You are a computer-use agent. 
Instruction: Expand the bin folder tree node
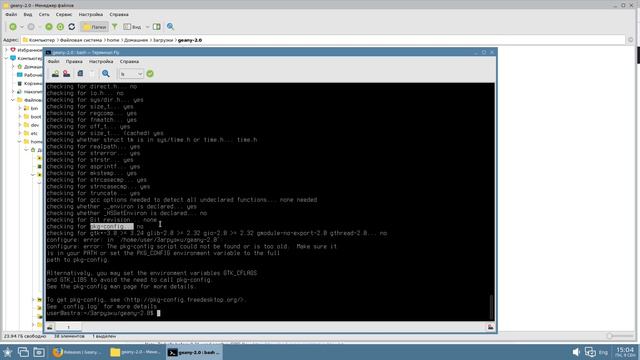pyautogui.click(x=20, y=108)
